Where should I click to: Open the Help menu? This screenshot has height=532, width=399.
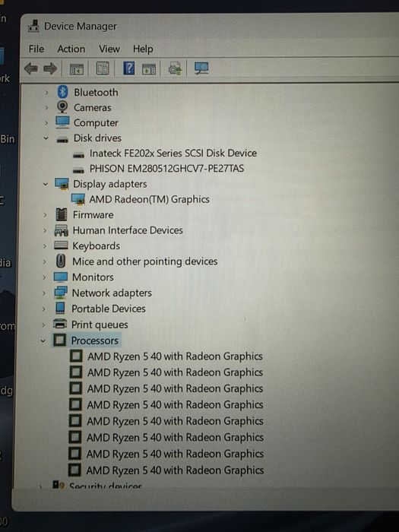tap(143, 49)
